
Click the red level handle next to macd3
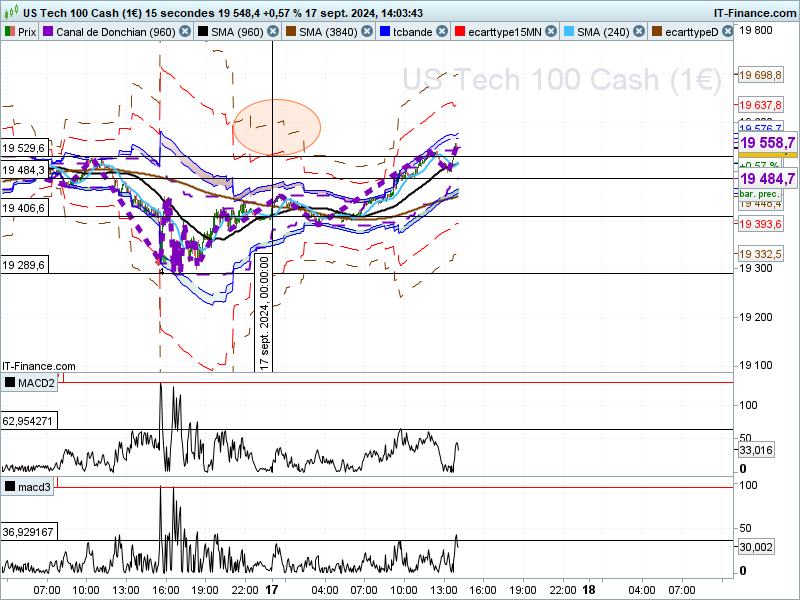coord(56,483)
